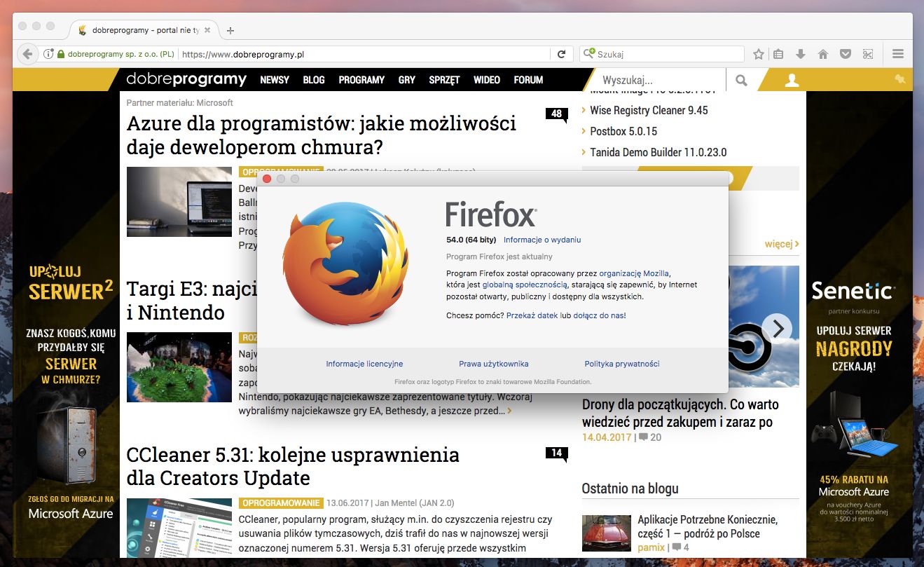Image resolution: width=924 pixels, height=567 pixels.
Task: Open the CCleaner article thumbnail
Action: [x=179, y=527]
